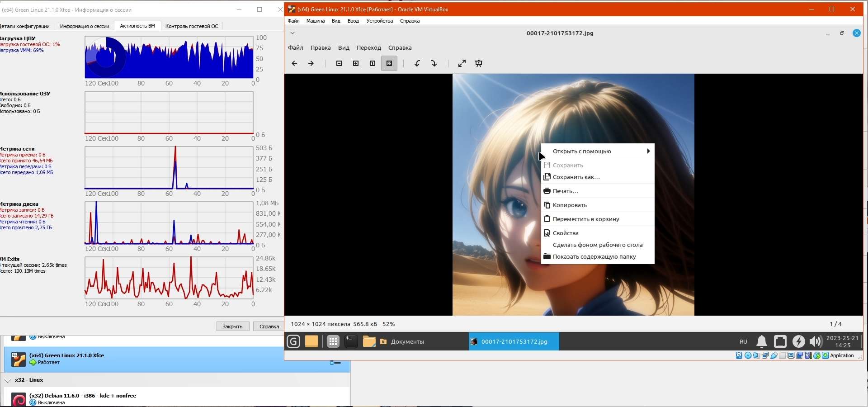This screenshot has width=868, height=407.
Task: Go to the previous image with back arrow
Action: click(294, 64)
